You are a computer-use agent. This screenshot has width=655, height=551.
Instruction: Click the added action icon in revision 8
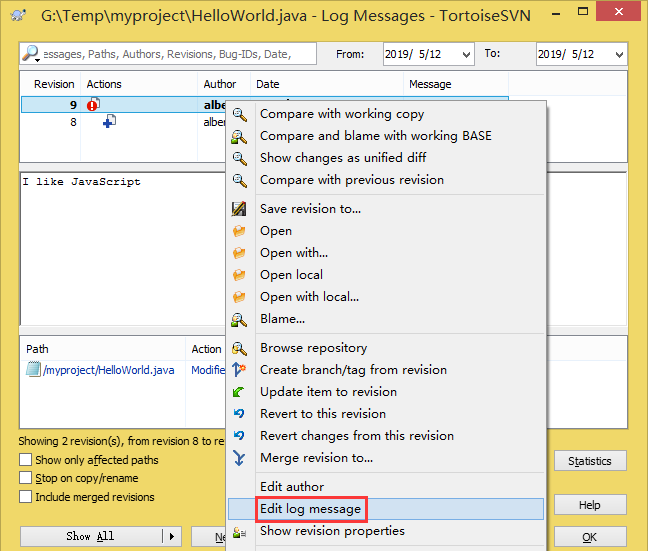[109, 122]
